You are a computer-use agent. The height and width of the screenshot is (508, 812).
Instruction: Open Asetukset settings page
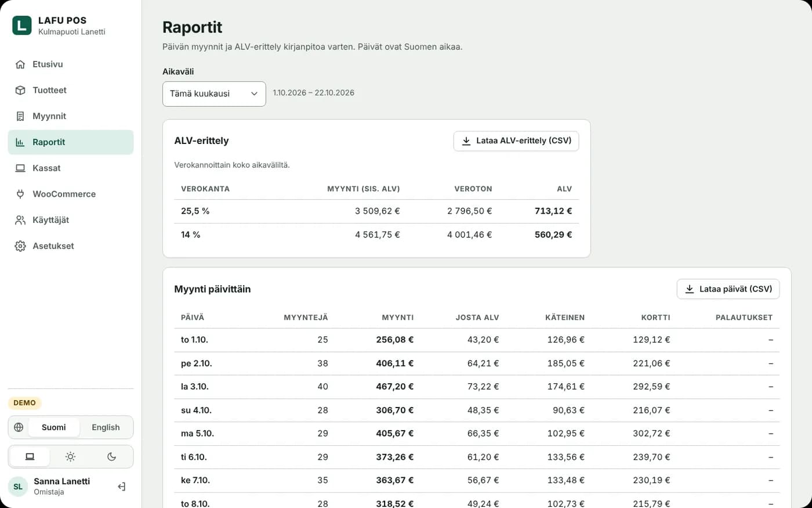(x=71, y=246)
